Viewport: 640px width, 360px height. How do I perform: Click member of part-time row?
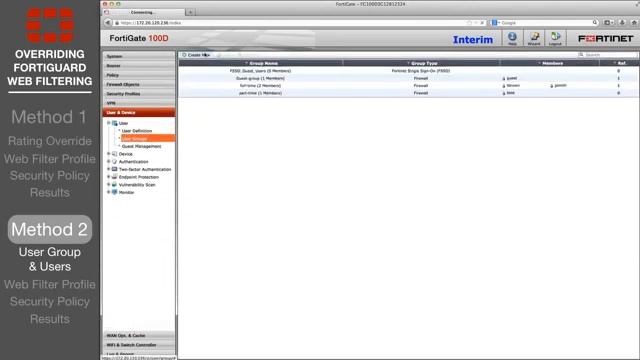coord(508,93)
